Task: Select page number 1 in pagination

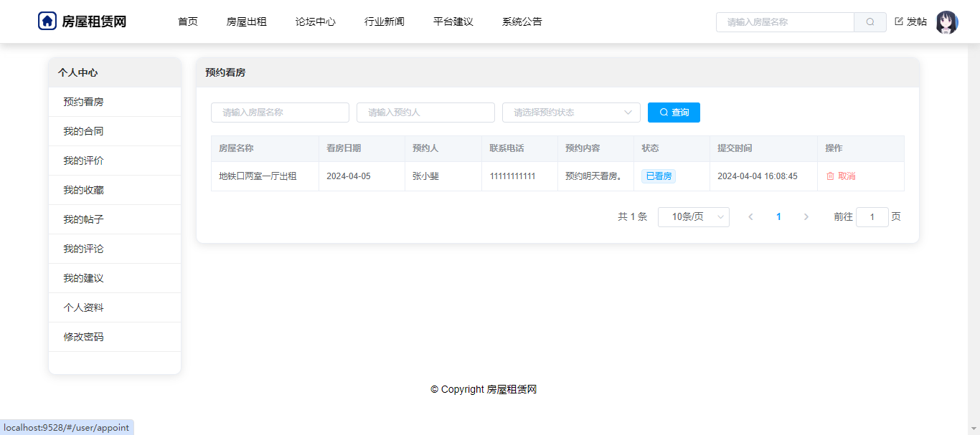Action: pos(778,217)
